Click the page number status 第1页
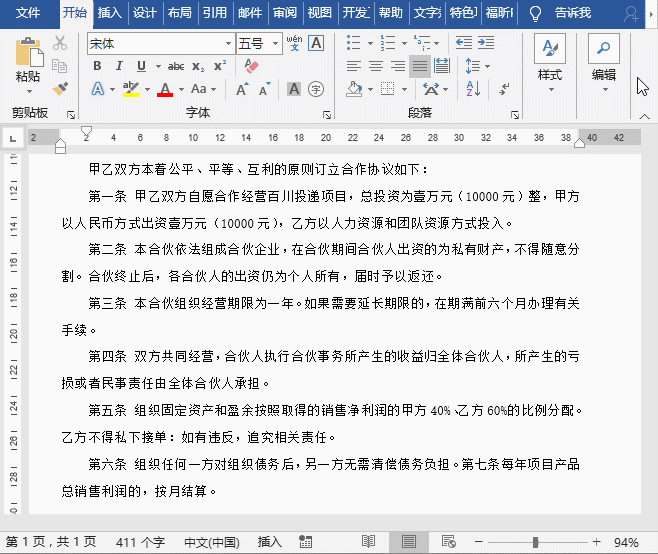The width and height of the screenshot is (658, 554). click(x=51, y=542)
